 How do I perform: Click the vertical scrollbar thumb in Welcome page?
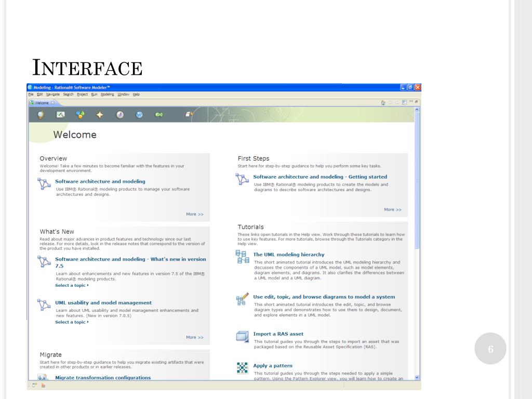[417, 181]
